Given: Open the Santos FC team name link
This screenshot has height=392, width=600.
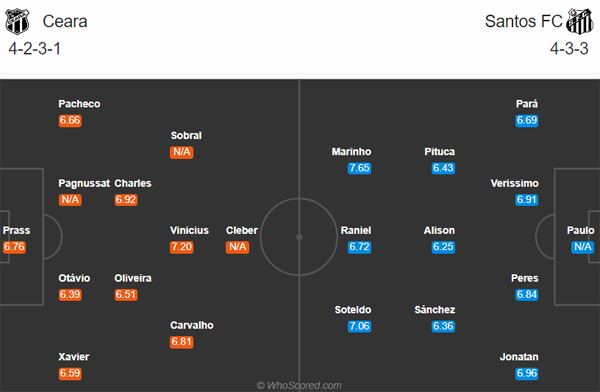Looking at the screenshot, I should click(x=523, y=21).
